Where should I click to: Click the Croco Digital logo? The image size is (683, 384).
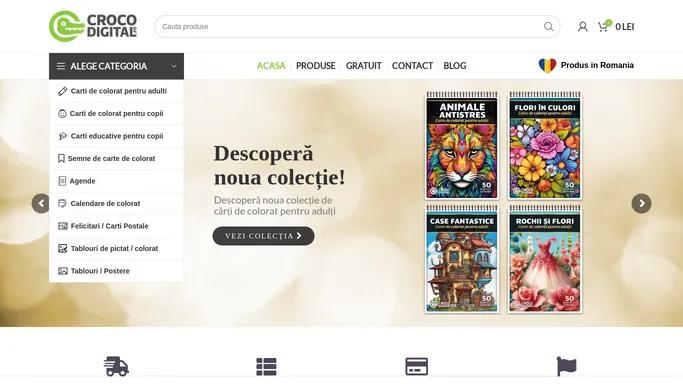click(x=93, y=26)
